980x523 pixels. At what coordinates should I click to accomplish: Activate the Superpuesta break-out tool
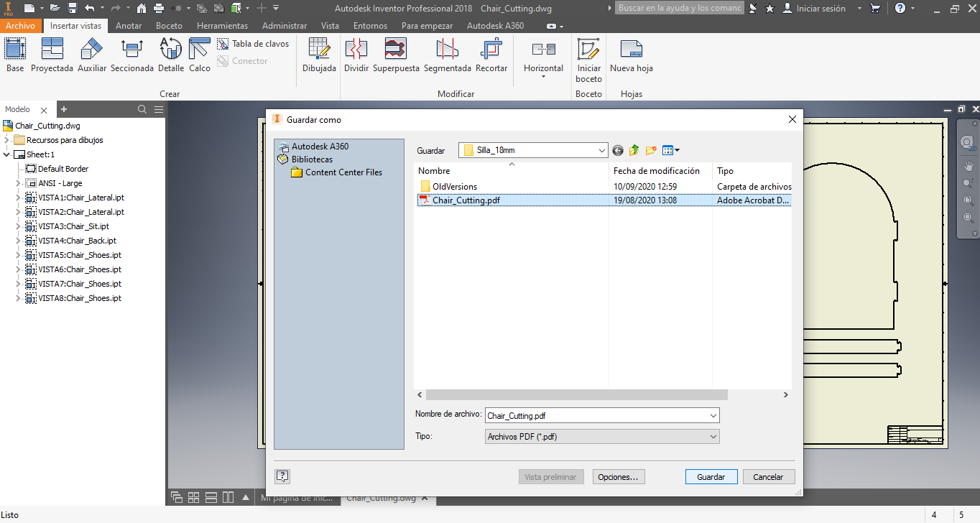(x=396, y=55)
